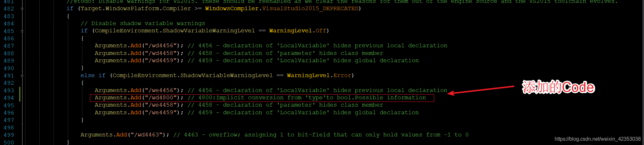Image resolution: width=644 pixels, height=145 pixels.
Task: Click line number 493 in the gutter
Action: tap(9, 90)
